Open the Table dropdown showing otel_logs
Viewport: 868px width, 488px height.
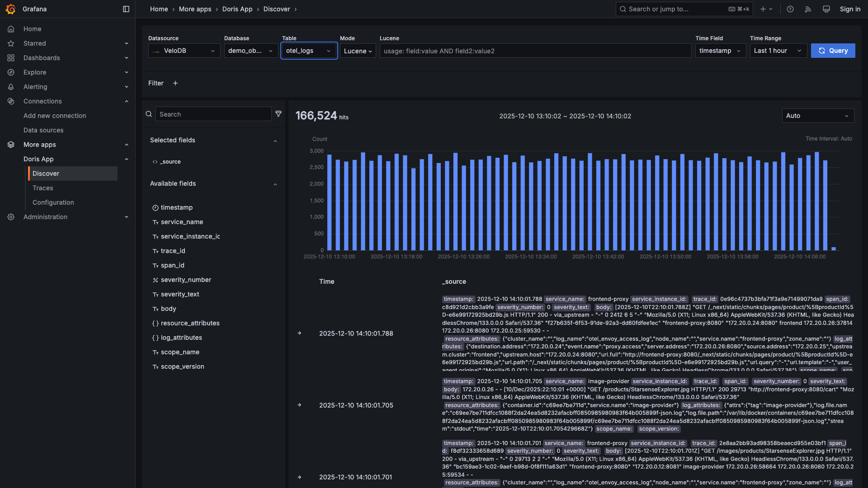tap(309, 51)
